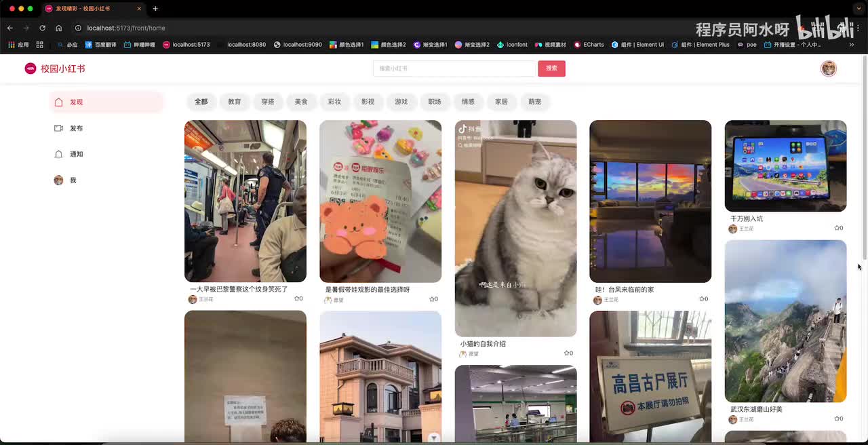Select the 彩妆 category tab
Screen dimensions: 868x445
[x=334, y=102]
